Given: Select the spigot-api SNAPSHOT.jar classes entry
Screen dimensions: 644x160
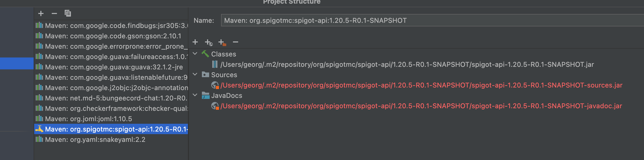Looking at the screenshot, I should pos(407,64).
